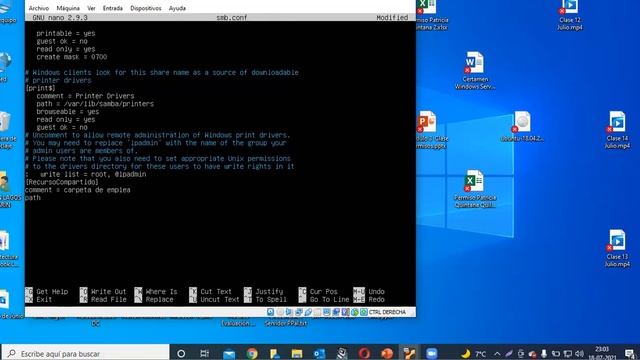Open the Archivo menu
The image size is (640, 360).
pyautogui.click(x=39, y=8)
